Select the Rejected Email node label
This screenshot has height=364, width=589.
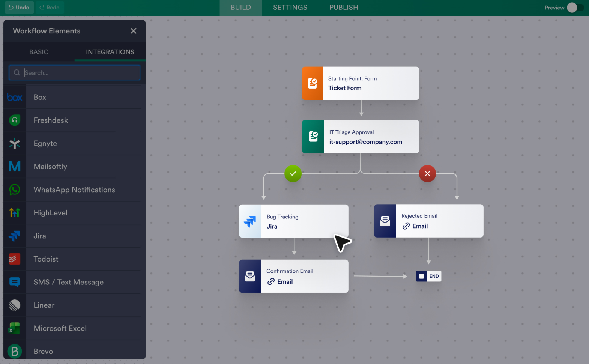[x=419, y=216]
